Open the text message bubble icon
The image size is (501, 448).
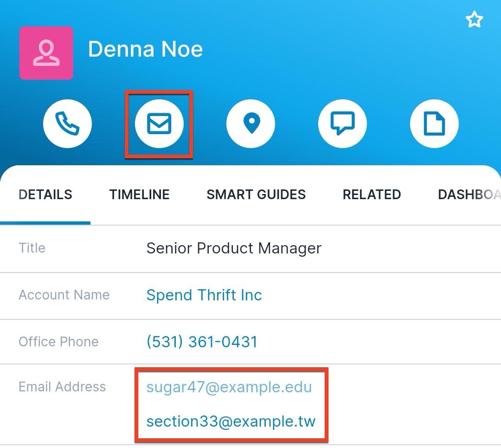(342, 124)
